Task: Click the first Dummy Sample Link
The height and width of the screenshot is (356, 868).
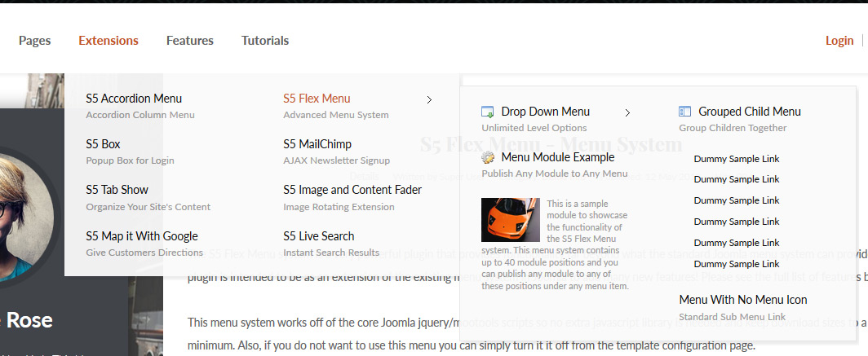Action: (736, 159)
